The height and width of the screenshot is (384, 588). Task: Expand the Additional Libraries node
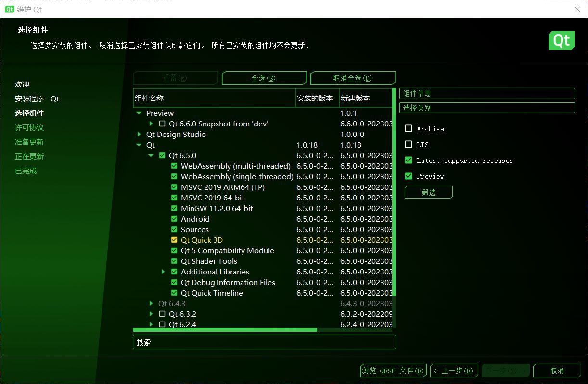coord(163,272)
